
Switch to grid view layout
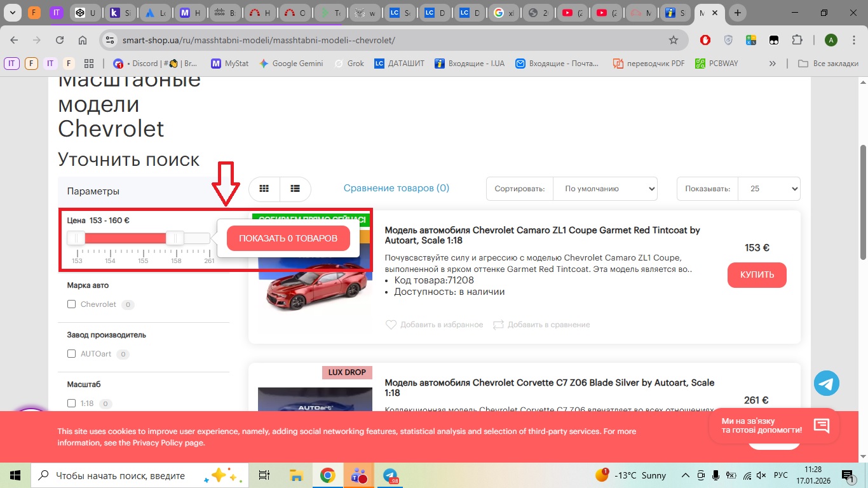(x=264, y=189)
